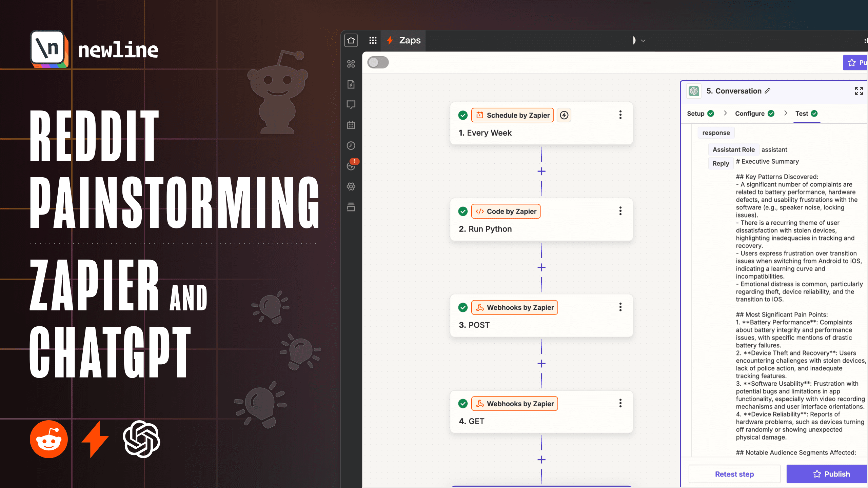Open the sidebar components icon
868x488 pixels.
(351, 64)
